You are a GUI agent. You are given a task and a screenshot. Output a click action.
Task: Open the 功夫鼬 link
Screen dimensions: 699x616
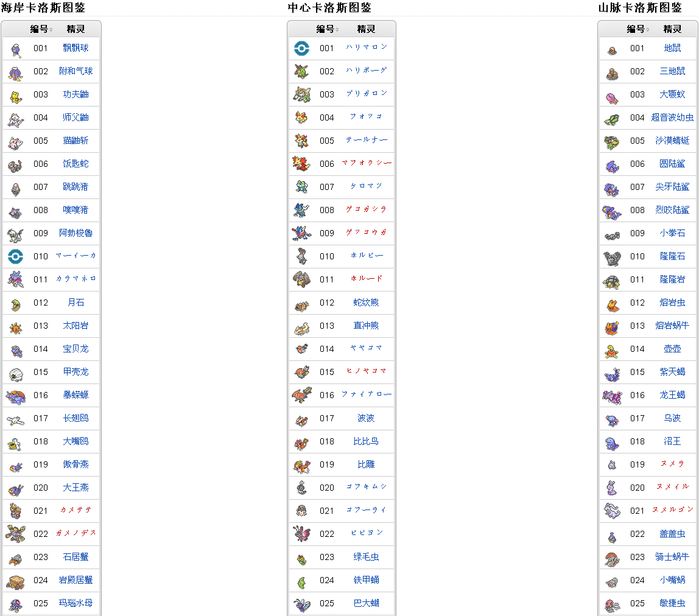point(76,94)
